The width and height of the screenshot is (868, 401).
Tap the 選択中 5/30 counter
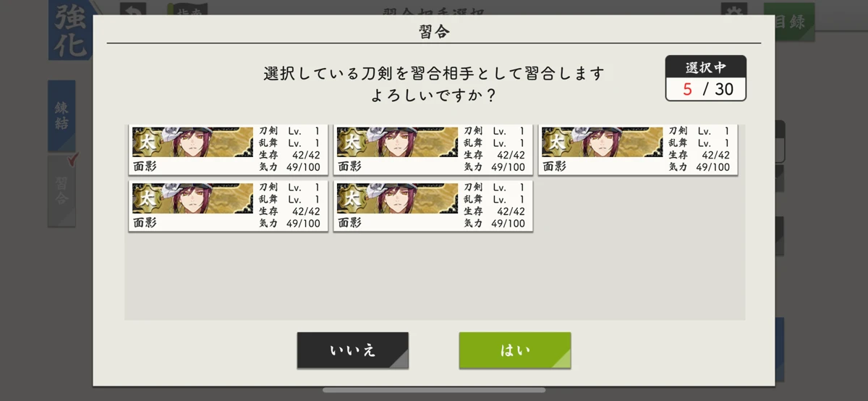pyautogui.click(x=706, y=78)
